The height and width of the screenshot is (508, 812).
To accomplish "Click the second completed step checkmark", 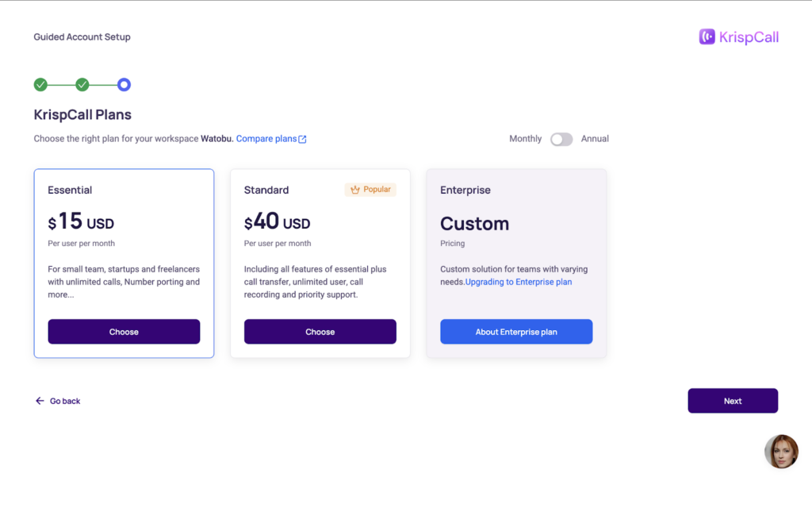I will pos(82,85).
